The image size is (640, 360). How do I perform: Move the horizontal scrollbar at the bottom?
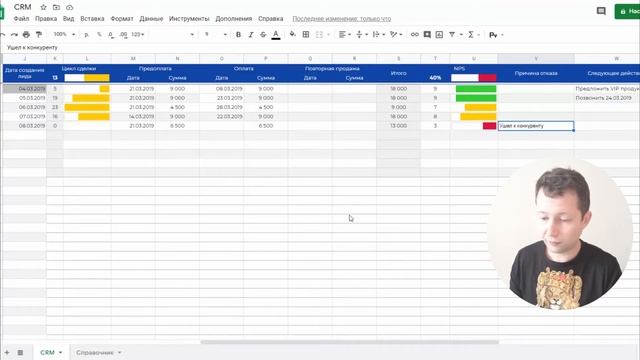(349, 342)
